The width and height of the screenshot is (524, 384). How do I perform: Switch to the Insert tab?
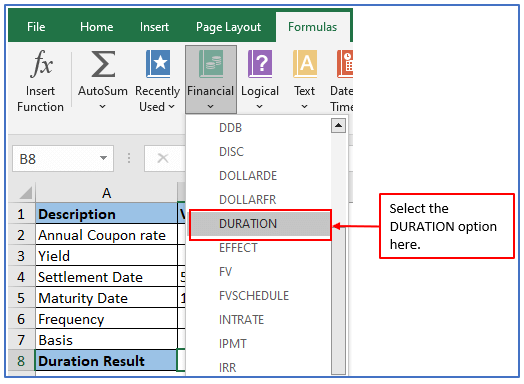coord(154,27)
